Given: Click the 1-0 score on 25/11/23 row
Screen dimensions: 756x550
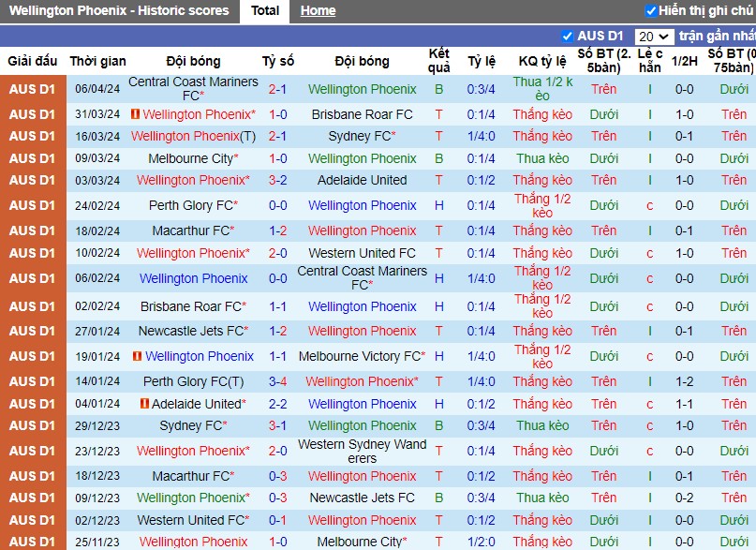Looking at the screenshot, I should tap(277, 542).
